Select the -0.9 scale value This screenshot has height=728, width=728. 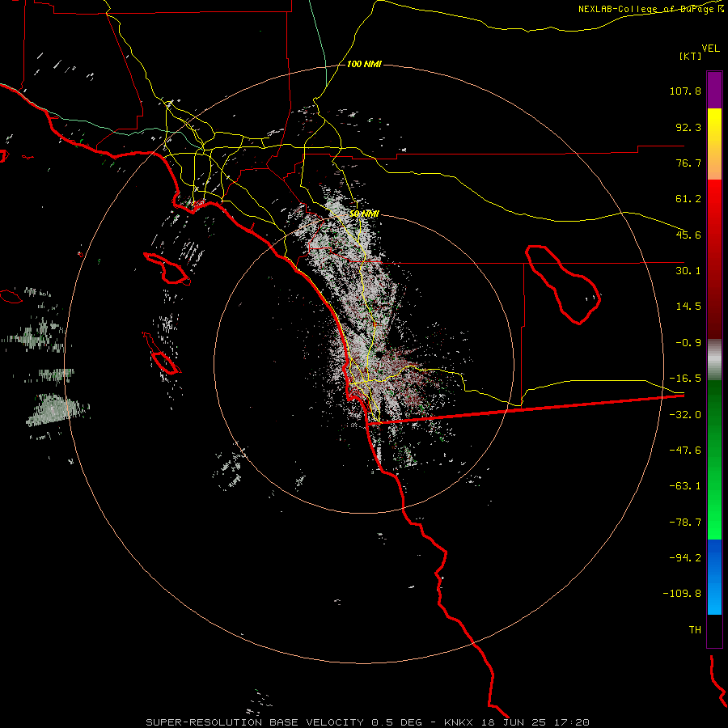(688, 343)
